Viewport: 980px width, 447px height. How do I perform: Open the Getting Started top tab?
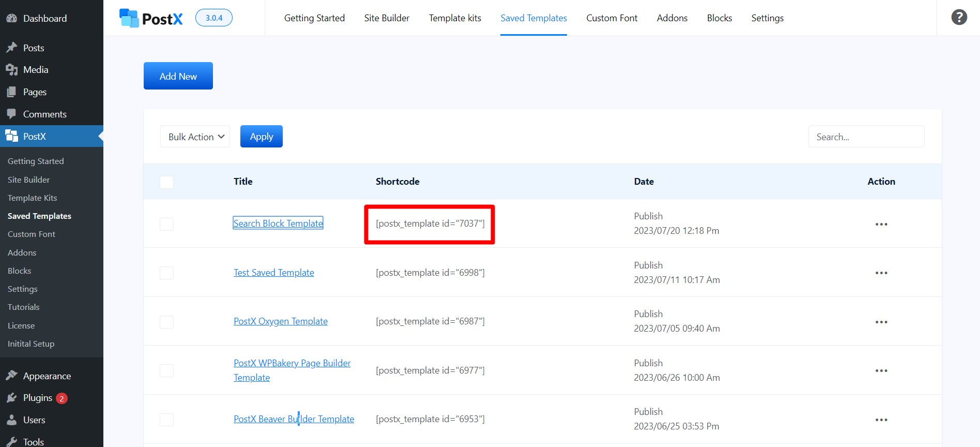coord(314,18)
